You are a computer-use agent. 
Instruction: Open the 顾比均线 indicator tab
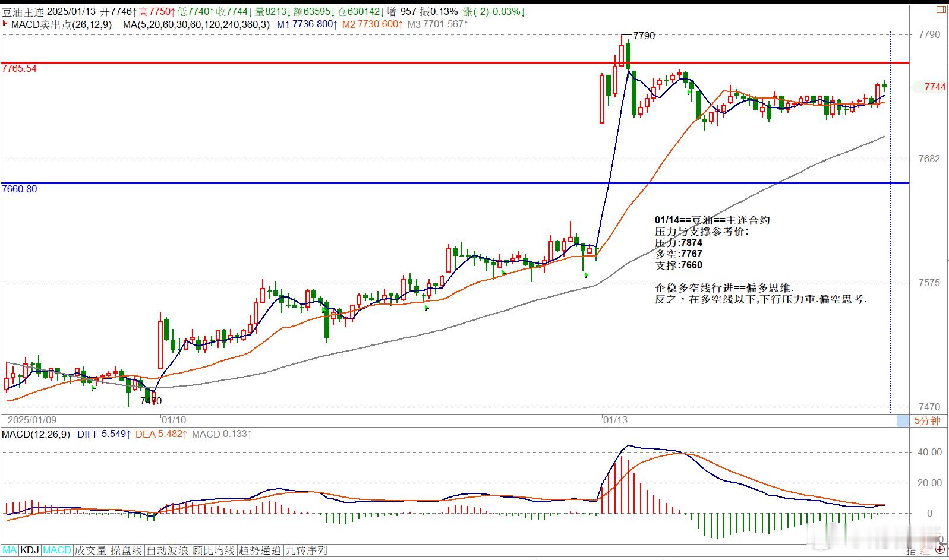(214, 550)
